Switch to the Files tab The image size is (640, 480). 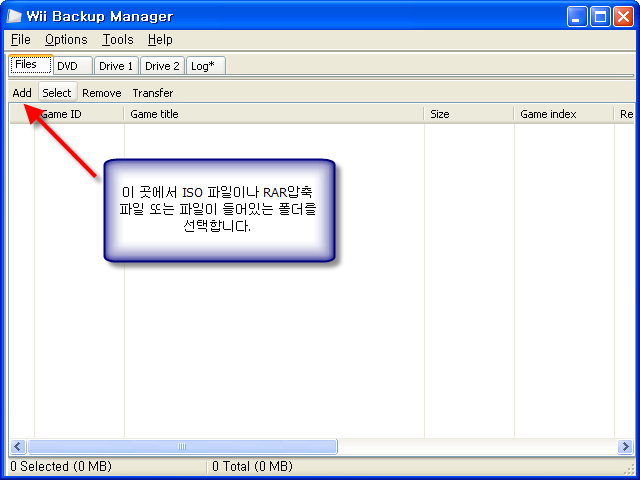coord(31,64)
